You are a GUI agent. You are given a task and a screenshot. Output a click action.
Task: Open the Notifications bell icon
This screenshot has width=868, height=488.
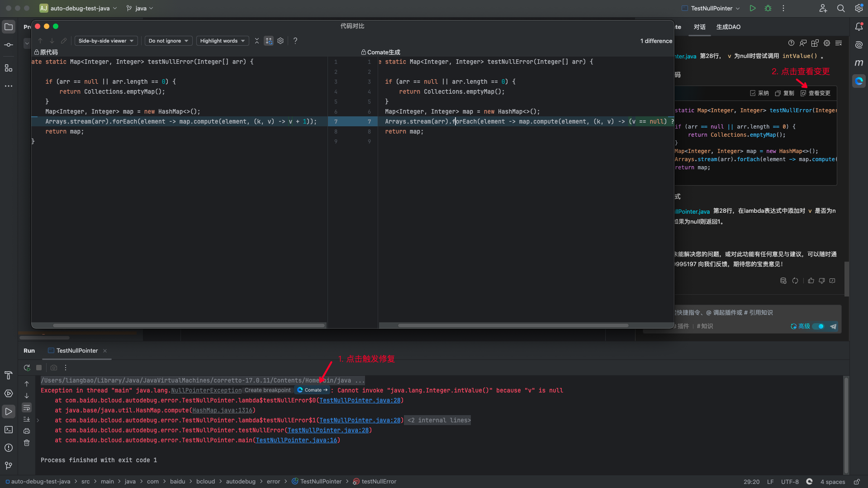[859, 27]
